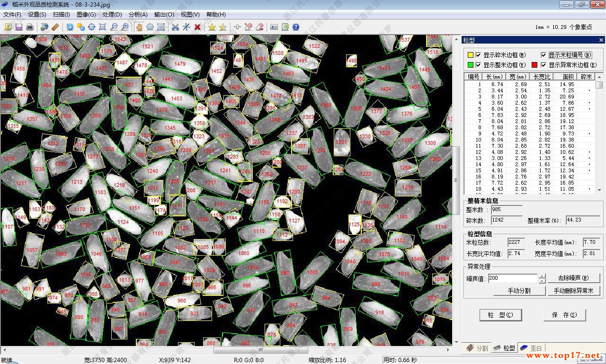Open help via blue question mark icon
606x364 pixels.
(x=296, y=27)
